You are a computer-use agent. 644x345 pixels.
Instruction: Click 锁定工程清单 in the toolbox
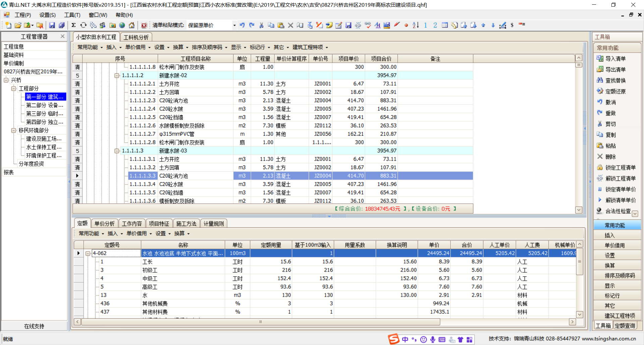tap(620, 167)
